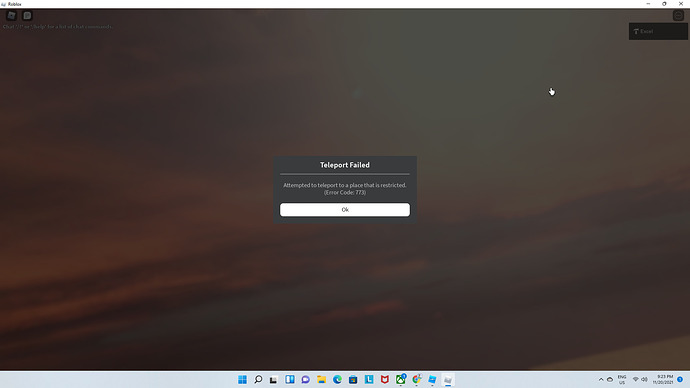Open Task View on the taskbar
Screen dimensions: 690x388
point(274,380)
